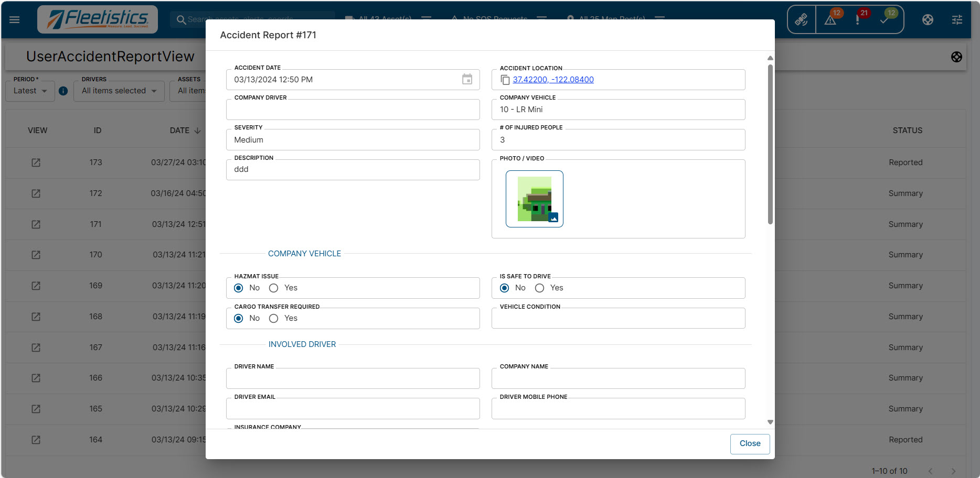This screenshot has height=478, width=980.
Task: Open view icon for report 173
Action: coord(36,162)
